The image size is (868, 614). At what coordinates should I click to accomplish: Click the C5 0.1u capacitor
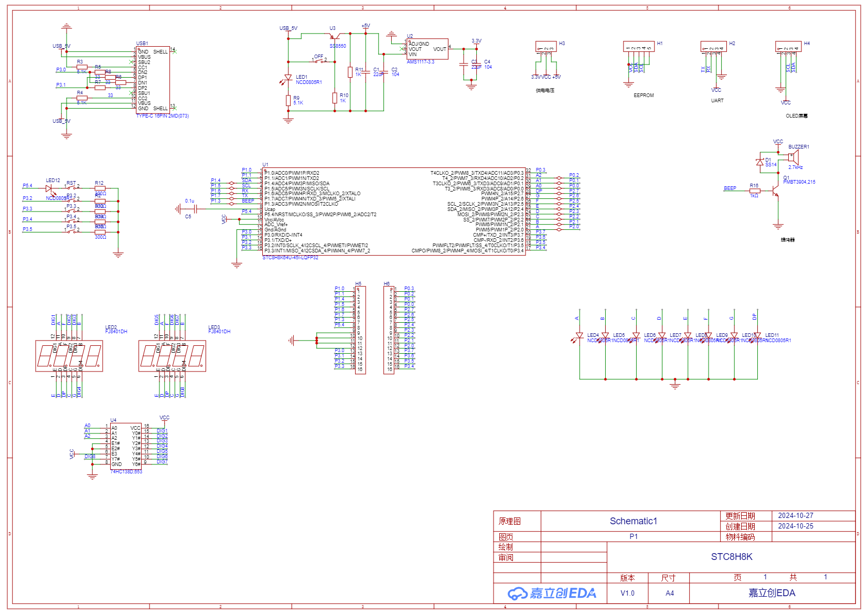(x=195, y=209)
